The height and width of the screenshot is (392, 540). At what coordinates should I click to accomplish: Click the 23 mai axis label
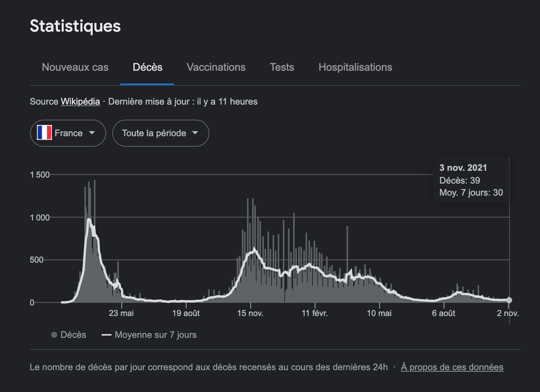pos(121,313)
